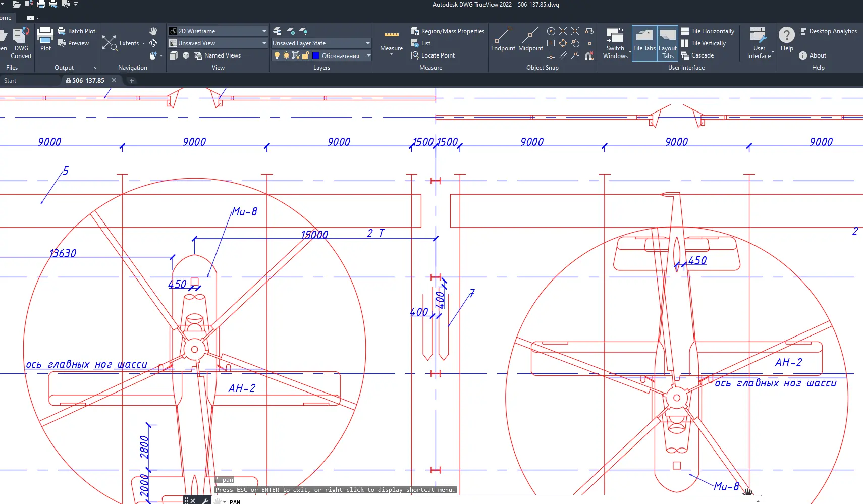Expand the Unsaved Layer State dropdown
The image size is (863, 504).
point(321,43)
